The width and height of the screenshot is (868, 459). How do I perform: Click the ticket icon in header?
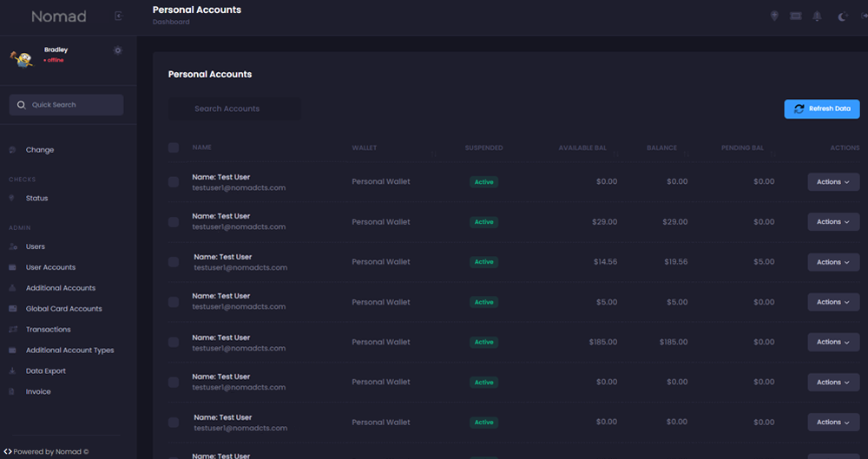[796, 16]
